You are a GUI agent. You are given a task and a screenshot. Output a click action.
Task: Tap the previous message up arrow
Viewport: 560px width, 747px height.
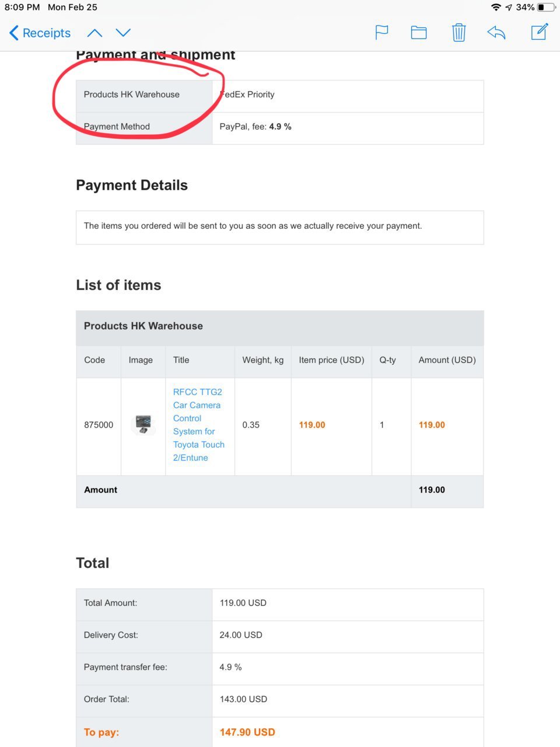pos(94,33)
